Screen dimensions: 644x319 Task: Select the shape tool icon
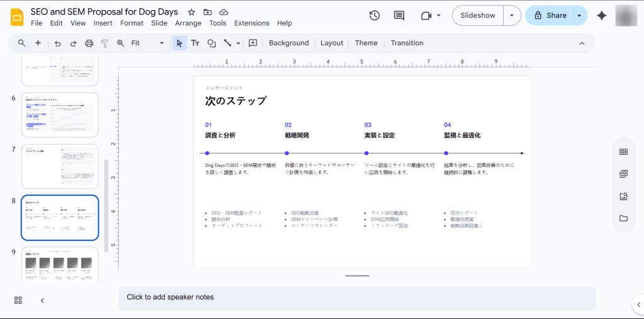211,43
